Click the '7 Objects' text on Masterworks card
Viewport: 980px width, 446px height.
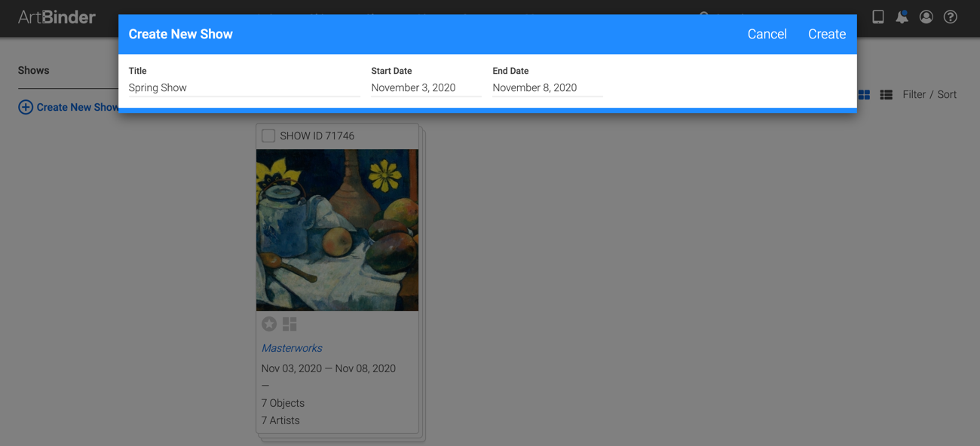pos(283,403)
